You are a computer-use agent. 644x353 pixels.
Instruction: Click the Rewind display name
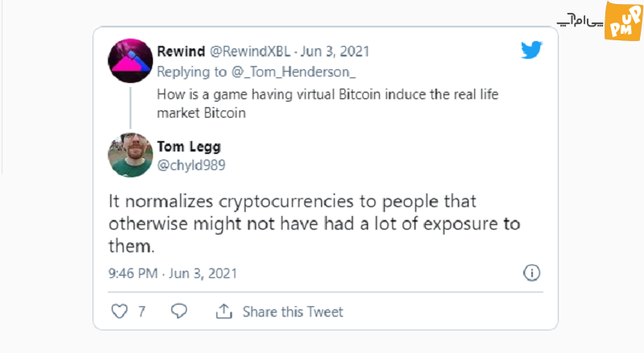tap(180, 52)
